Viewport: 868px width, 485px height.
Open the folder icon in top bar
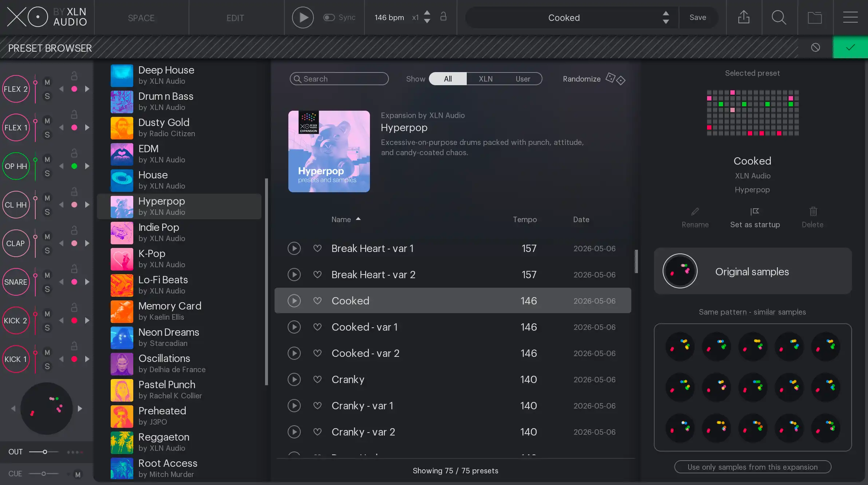pyautogui.click(x=815, y=17)
